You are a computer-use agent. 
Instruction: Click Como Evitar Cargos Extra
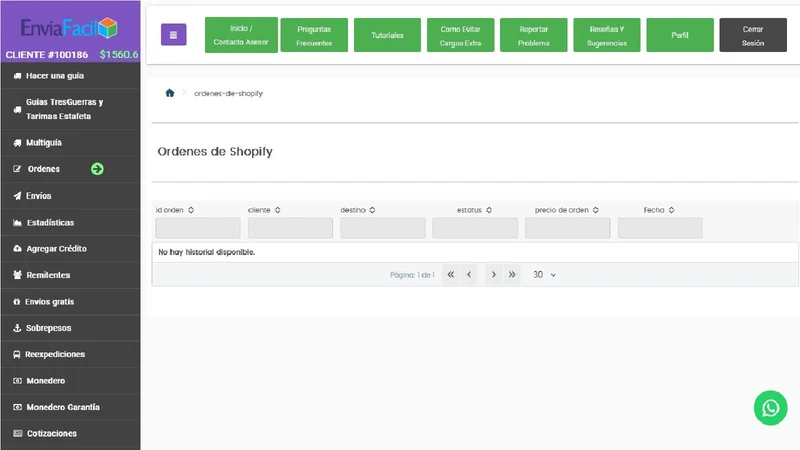point(461,35)
